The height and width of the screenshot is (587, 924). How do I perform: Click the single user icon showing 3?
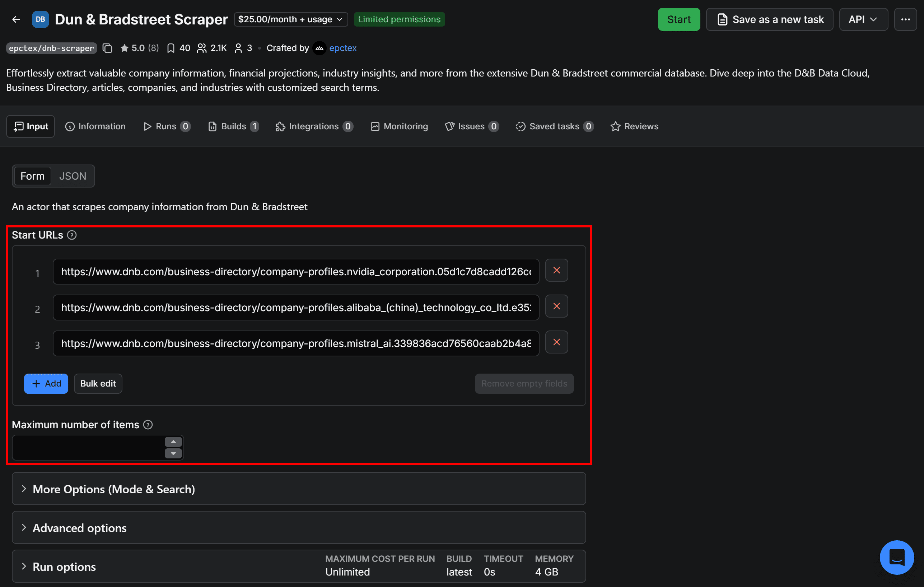pos(238,48)
